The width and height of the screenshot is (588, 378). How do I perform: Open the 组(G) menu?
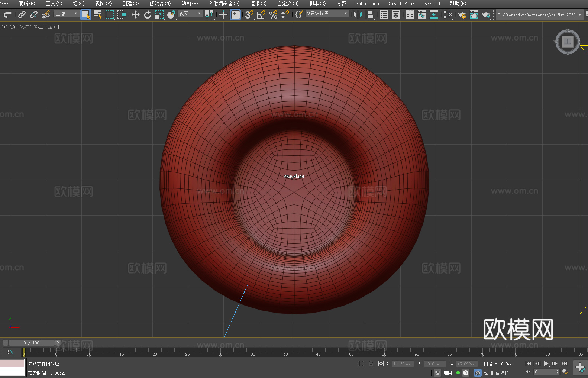pos(78,3)
